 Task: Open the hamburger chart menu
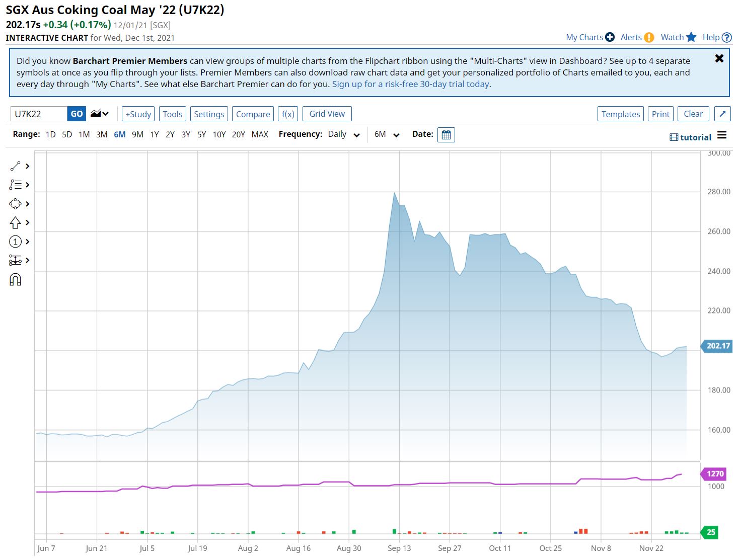(722, 135)
